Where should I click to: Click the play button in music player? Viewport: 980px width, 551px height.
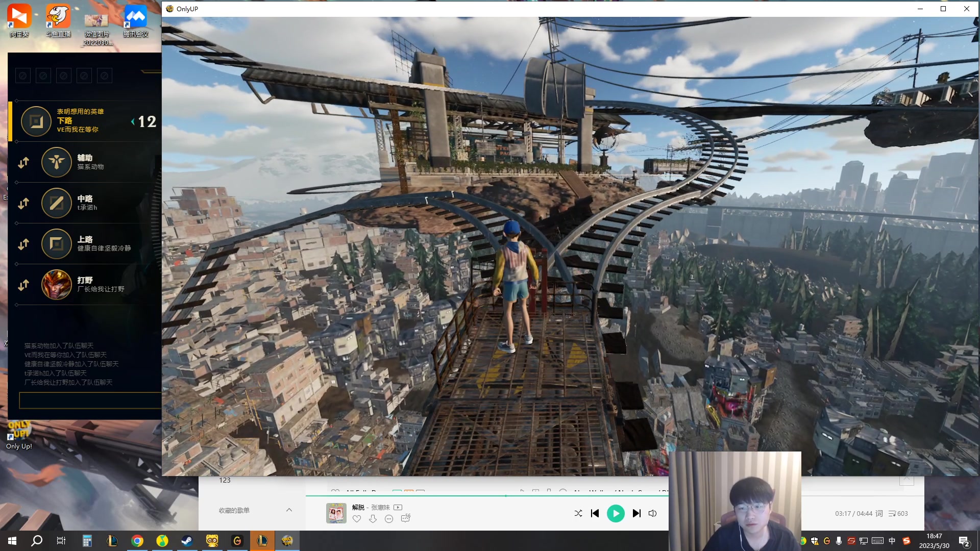(616, 513)
